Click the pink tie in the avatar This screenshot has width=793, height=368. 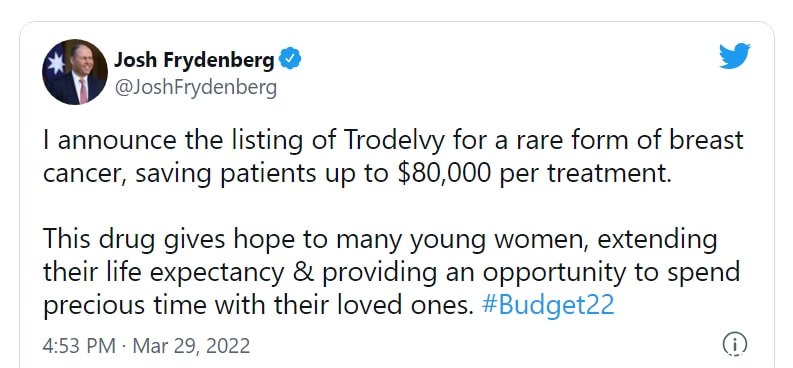point(83,90)
